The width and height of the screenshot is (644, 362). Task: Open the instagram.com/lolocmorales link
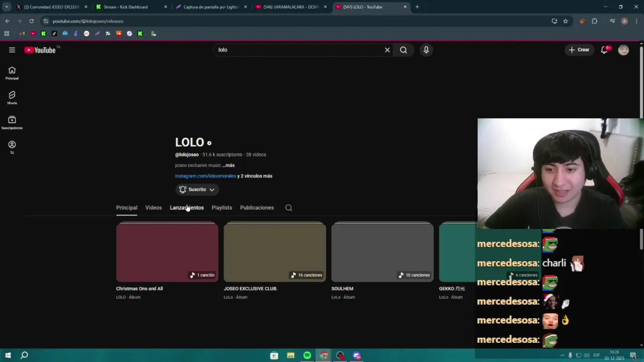205,176
